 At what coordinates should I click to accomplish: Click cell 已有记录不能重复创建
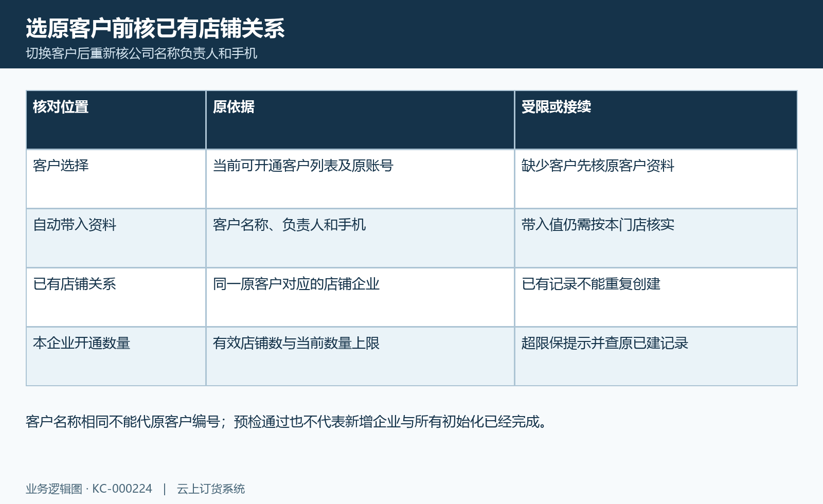656,297
